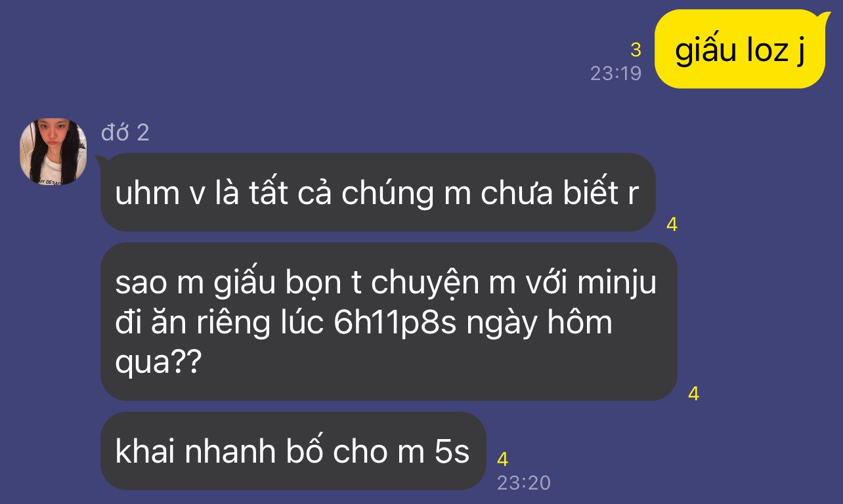Click the pointed tail of first gray bubble
The width and height of the screenshot is (843, 504).
[102, 161]
